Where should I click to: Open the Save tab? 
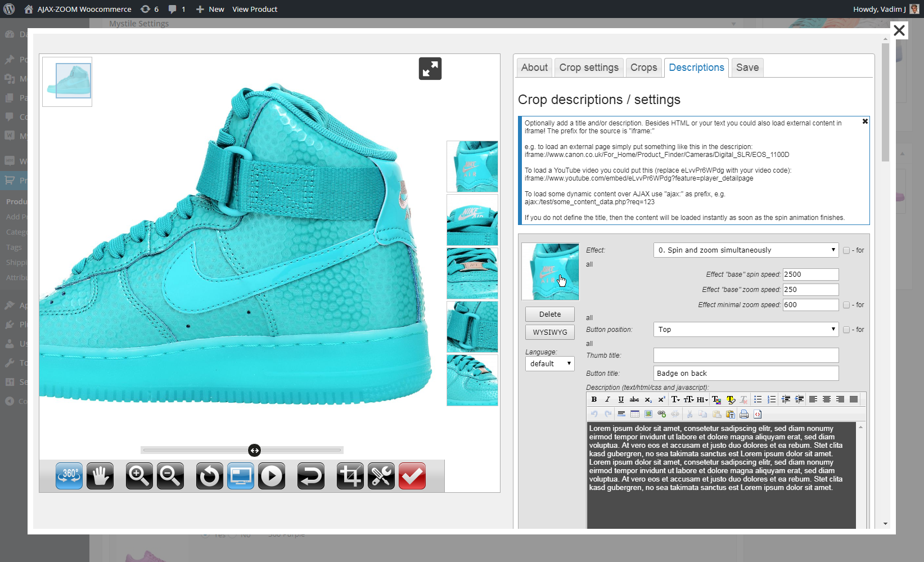pos(747,68)
